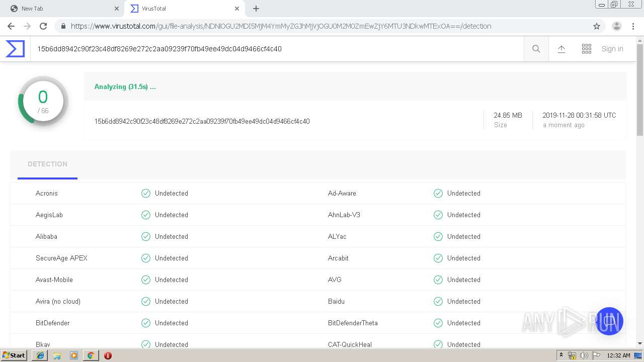644x362 pixels.
Task: Click the 2019-11-28 00:31:58 UTC timestamp
Action: (x=579, y=115)
